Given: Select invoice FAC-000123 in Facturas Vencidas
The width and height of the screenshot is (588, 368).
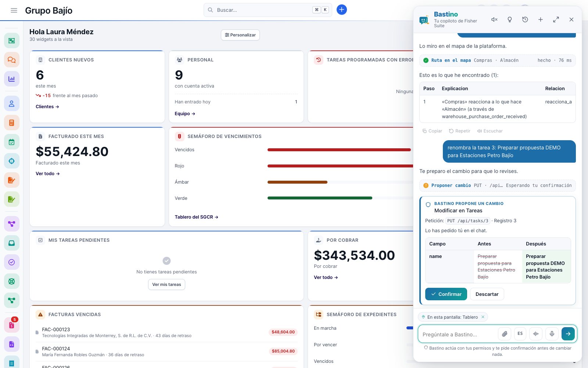Looking at the screenshot, I should [x=166, y=332].
